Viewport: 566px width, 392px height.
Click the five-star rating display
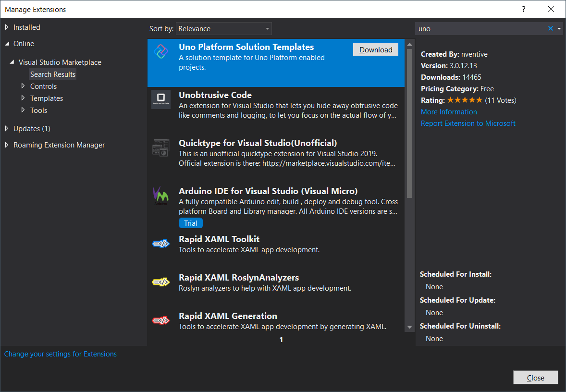[x=465, y=100]
